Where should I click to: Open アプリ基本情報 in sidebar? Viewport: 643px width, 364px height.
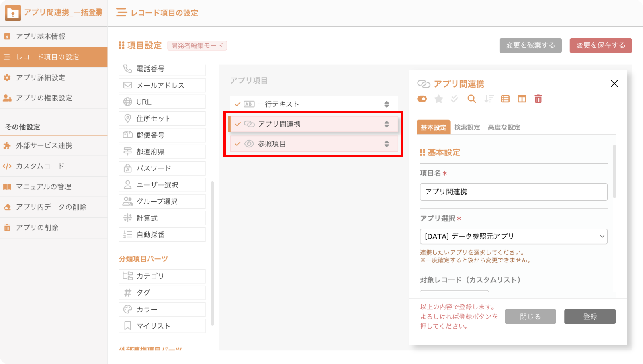[x=54, y=37]
